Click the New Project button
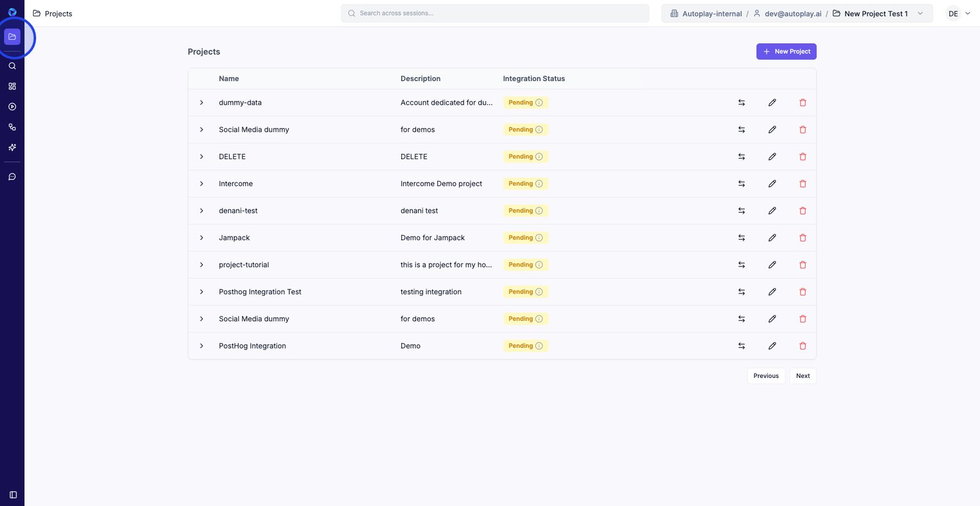This screenshot has height=506, width=980. 786,51
